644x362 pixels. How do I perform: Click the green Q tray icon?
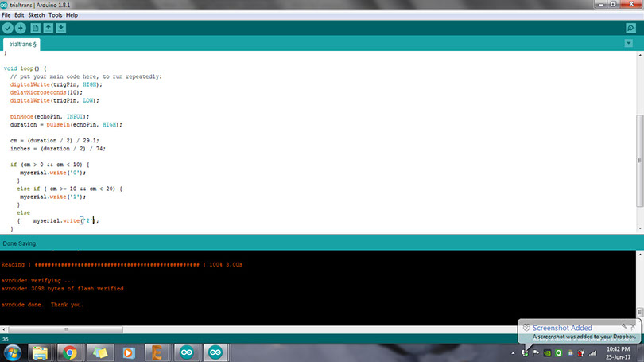[558, 353]
